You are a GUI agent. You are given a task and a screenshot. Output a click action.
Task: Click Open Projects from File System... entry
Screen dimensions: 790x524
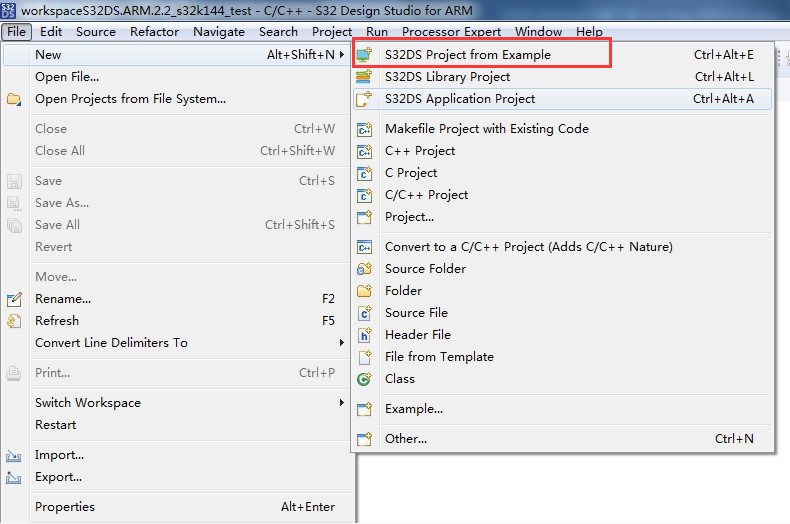(176, 99)
